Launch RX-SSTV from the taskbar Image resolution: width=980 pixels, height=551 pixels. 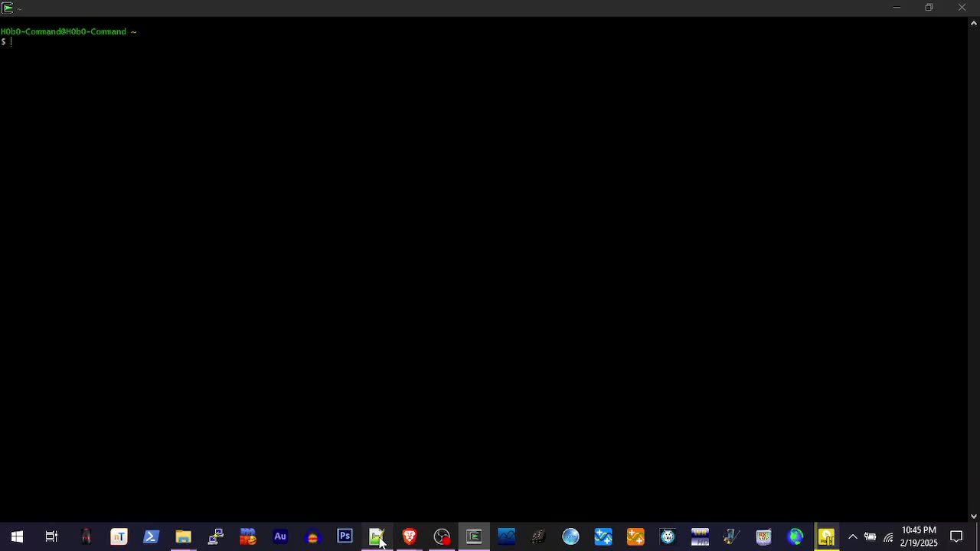coord(763,536)
